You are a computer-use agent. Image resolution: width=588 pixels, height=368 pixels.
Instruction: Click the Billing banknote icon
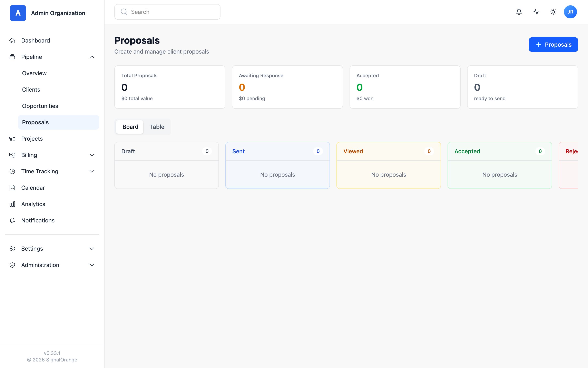pos(12,155)
